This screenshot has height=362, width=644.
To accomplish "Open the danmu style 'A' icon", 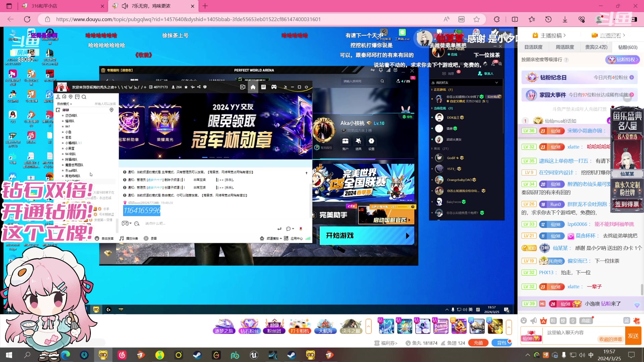I will pyautogui.click(x=543, y=321).
